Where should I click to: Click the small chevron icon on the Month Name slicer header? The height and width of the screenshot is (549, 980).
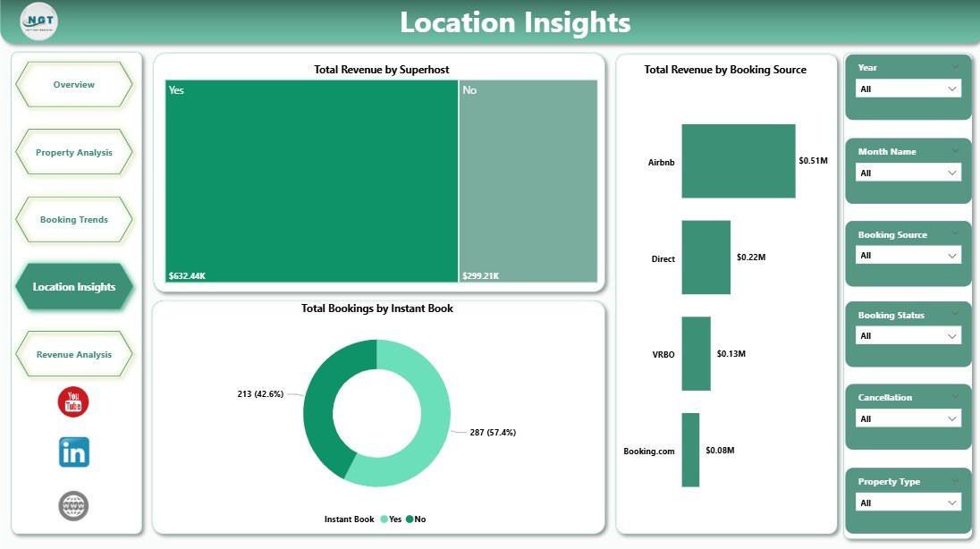954,151
